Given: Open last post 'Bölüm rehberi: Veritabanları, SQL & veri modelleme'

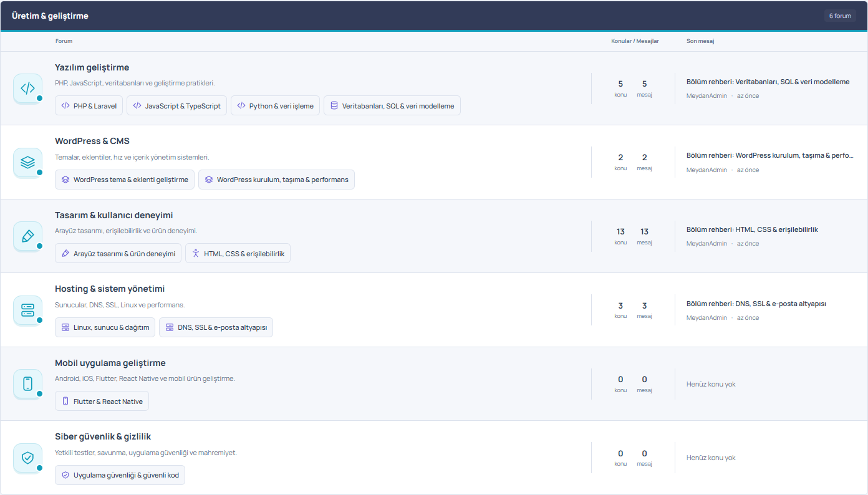Looking at the screenshot, I should pyautogui.click(x=768, y=82).
